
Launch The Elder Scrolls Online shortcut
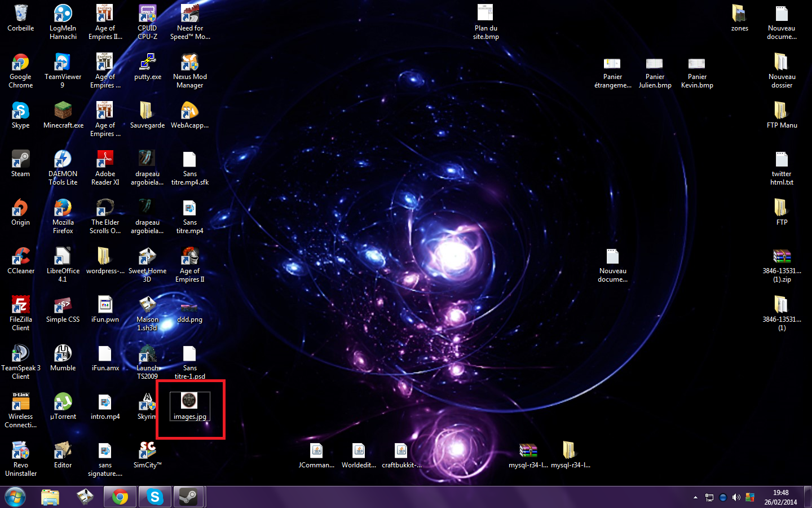(x=105, y=216)
